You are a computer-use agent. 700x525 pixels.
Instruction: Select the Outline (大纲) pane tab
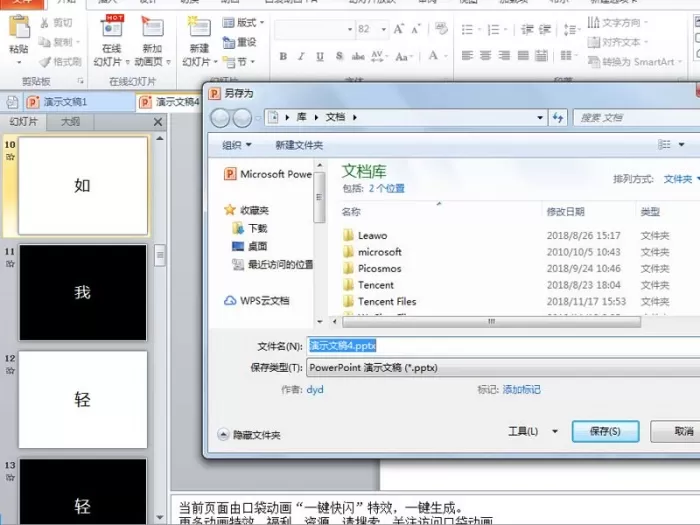71,121
